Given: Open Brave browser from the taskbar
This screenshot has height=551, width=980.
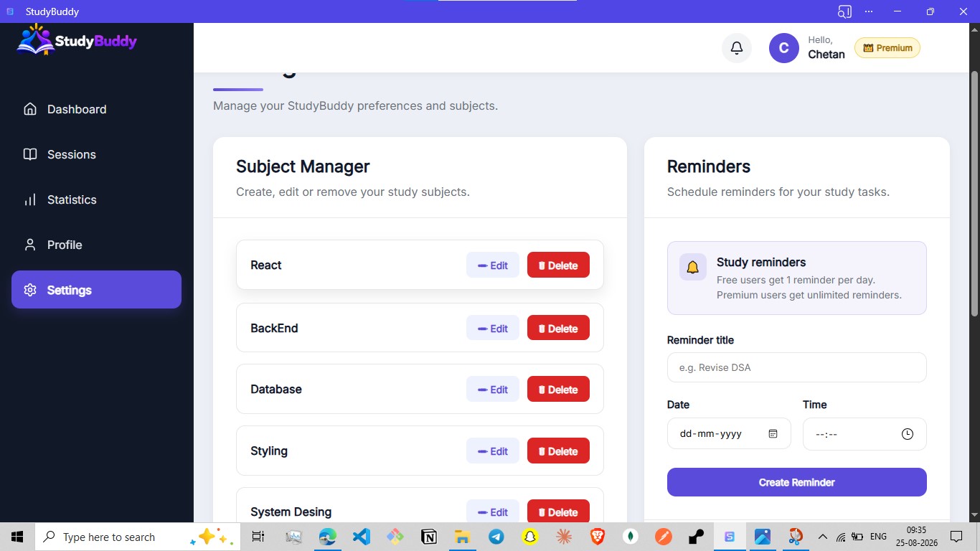Looking at the screenshot, I should pyautogui.click(x=597, y=537).
